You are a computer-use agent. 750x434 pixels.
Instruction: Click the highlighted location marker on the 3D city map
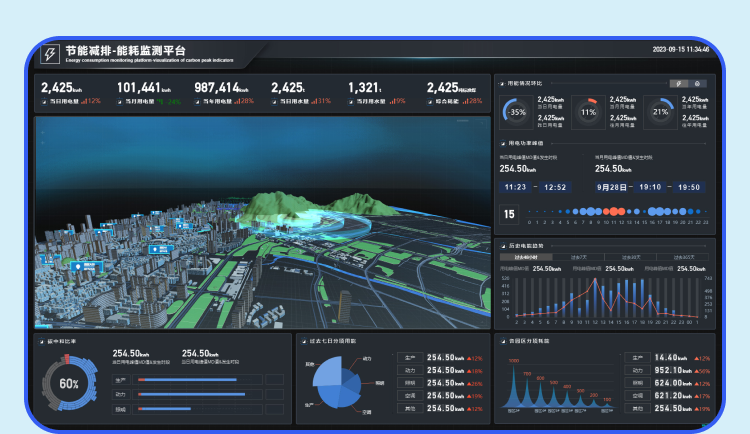86,265
